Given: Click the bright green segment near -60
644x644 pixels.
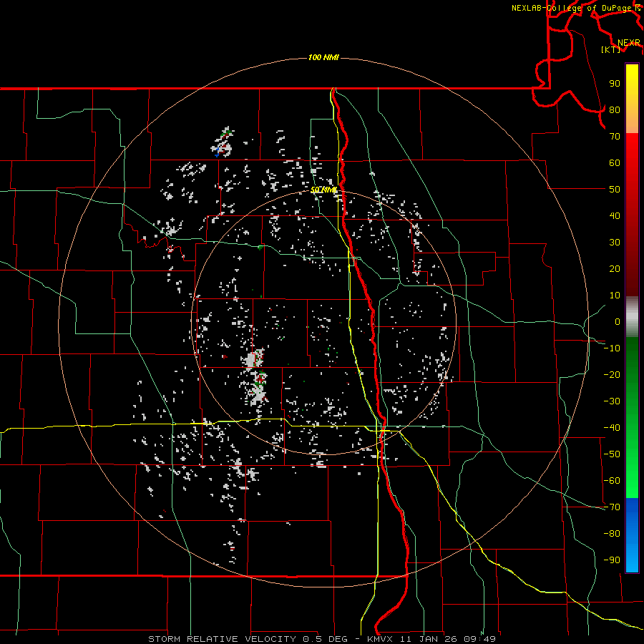Looking at the screenshot, I should click(632, 481).
